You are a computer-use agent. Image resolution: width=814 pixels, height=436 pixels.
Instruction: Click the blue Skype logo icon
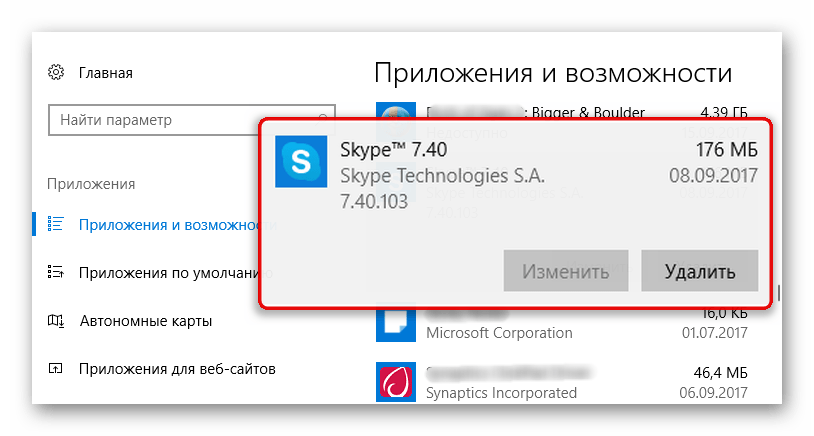point(299,162)
